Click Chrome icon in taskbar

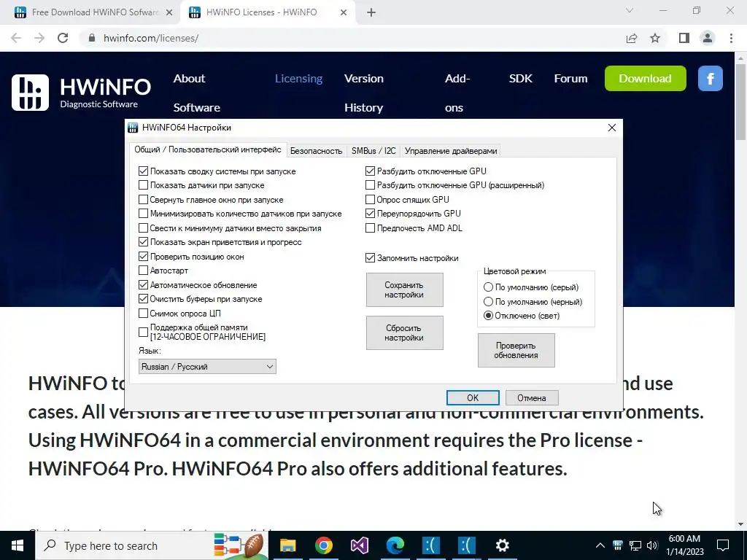click(x=323, y=545)
